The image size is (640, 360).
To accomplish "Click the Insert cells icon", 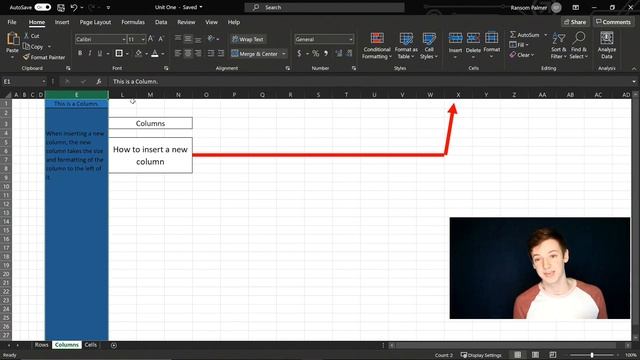I will pyautogui.click(x=455, y=38).
